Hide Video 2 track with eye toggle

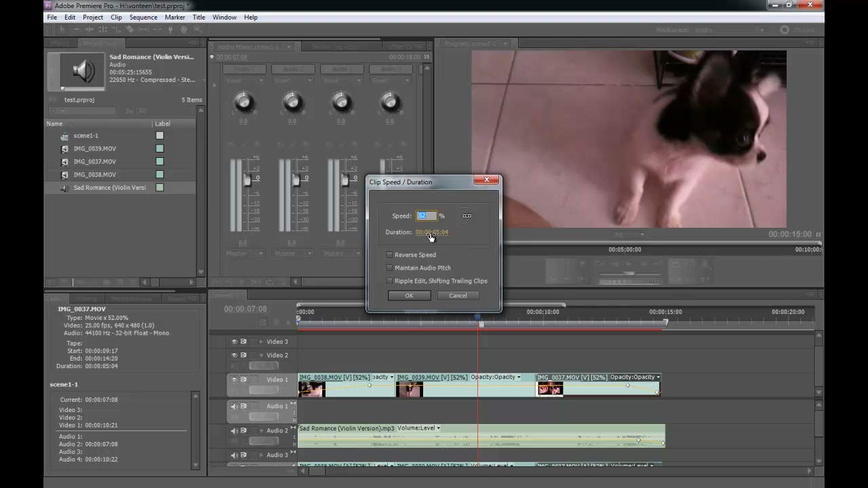235,355
